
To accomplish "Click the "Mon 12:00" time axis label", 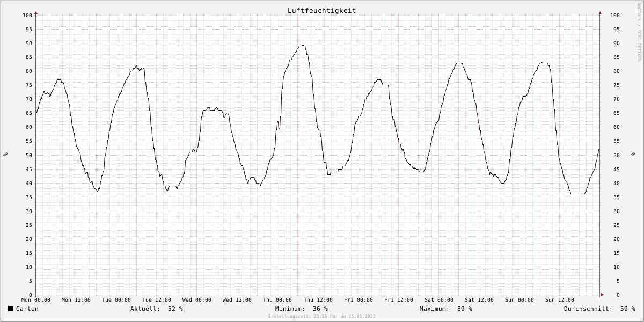I will coord(76,300).
